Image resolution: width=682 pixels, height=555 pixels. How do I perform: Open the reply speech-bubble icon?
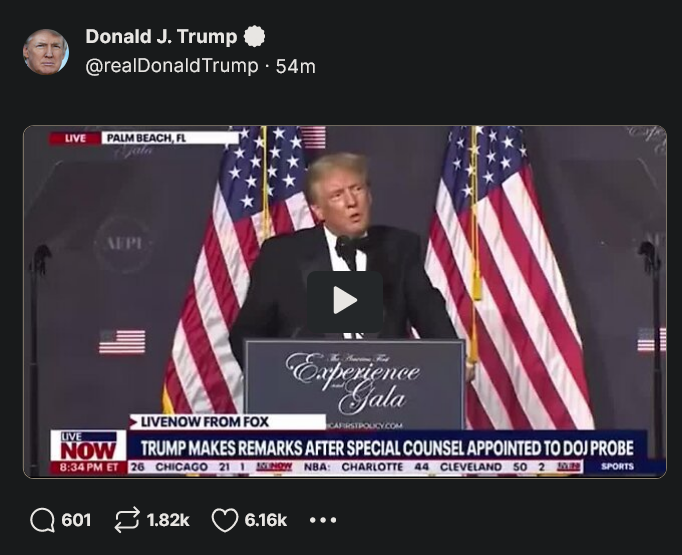[42, 520]
